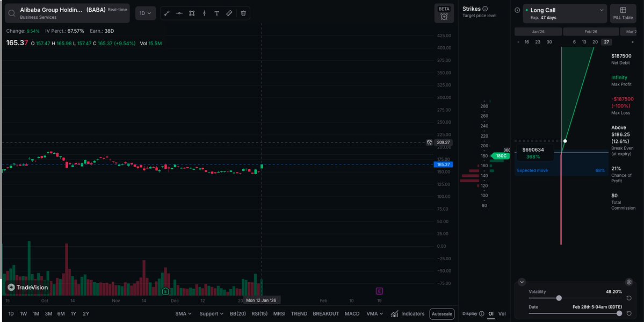Viewport: 644px width, 322px height.
Task: Select the 1Y time range
Action: [74, 314]
